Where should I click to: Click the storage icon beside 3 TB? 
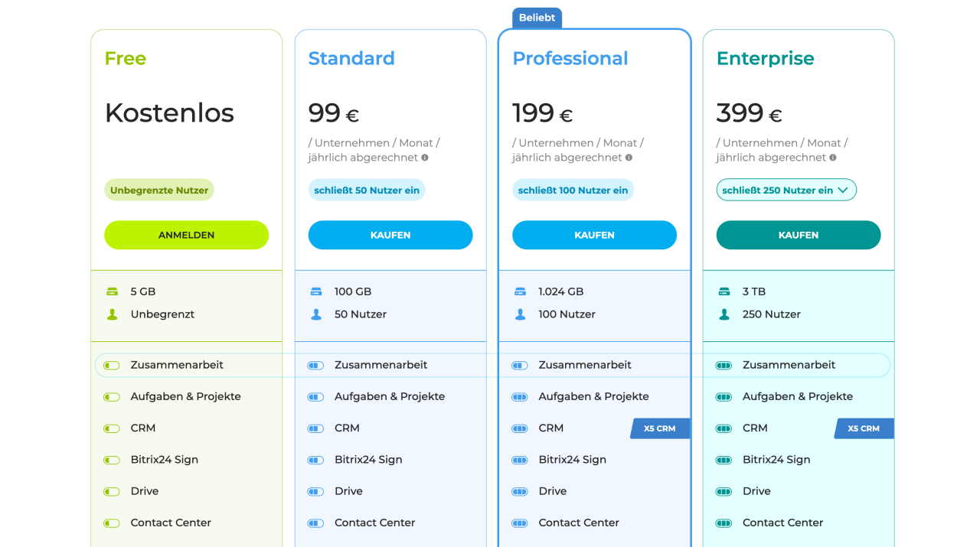click(724, 291)
